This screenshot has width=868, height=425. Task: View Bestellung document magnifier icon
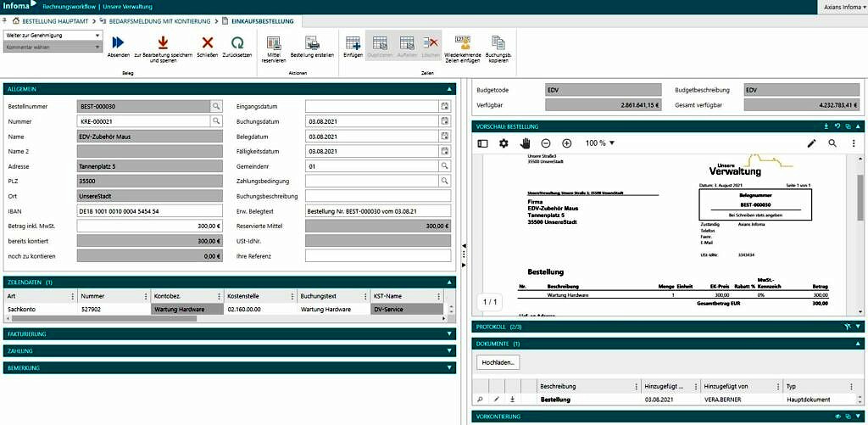coord(480,399)
